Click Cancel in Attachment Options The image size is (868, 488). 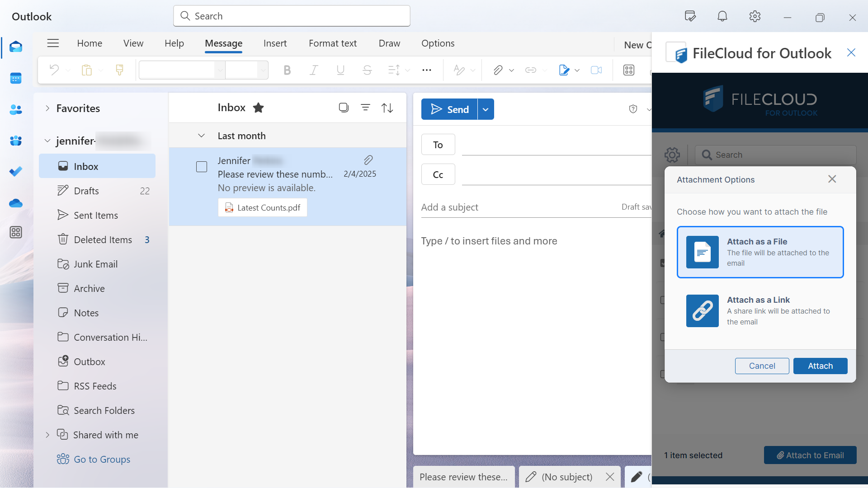tap(762, 366)
